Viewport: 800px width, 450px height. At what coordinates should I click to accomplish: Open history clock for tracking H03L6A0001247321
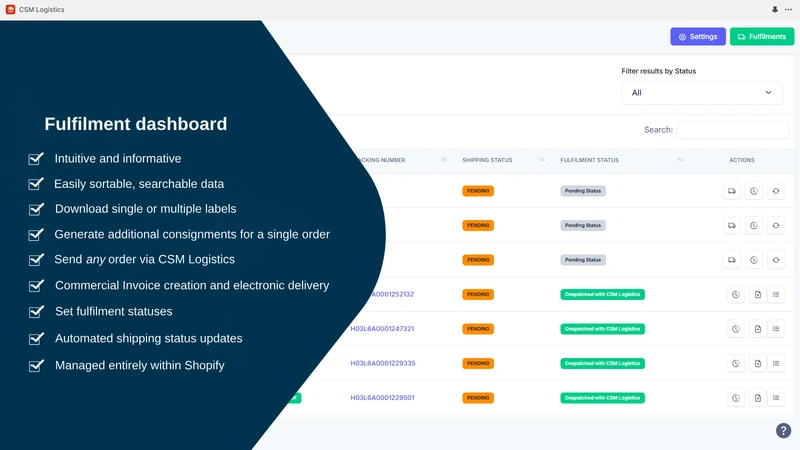(x=736, y=329)
